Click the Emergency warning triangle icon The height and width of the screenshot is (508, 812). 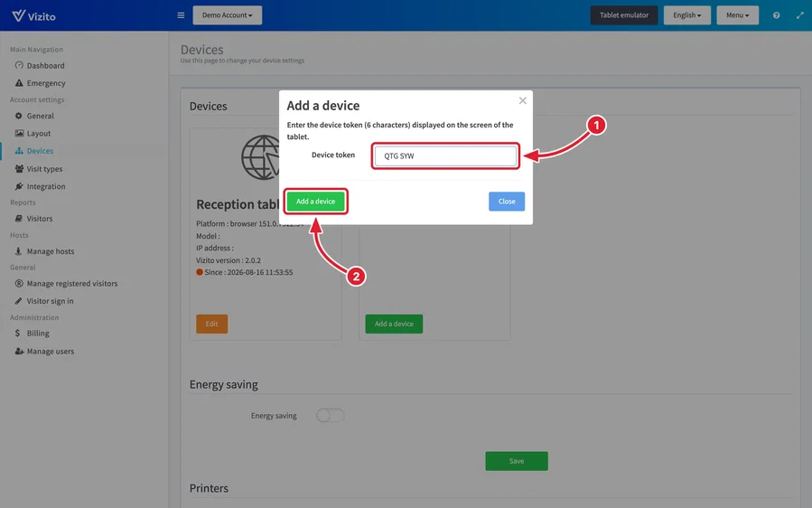(x=19, y=83)
